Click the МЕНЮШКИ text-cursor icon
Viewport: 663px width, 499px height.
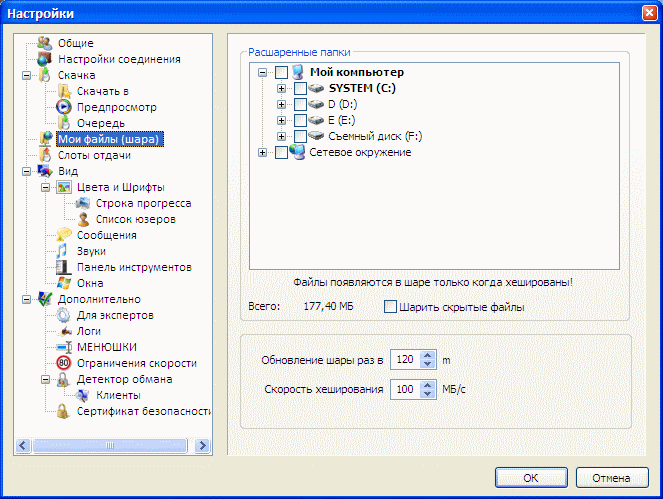click(63, 347)
